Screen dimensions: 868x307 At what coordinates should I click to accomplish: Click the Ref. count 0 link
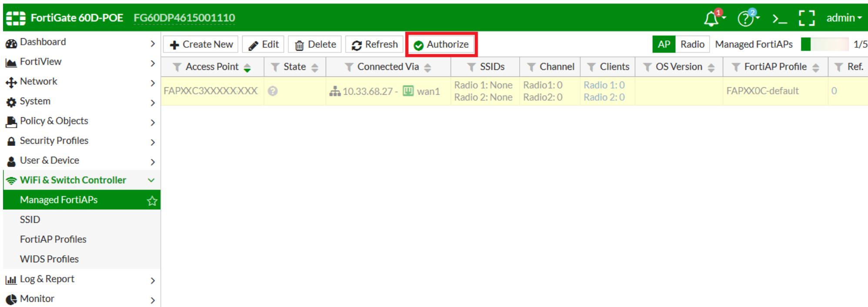(834, 91)
